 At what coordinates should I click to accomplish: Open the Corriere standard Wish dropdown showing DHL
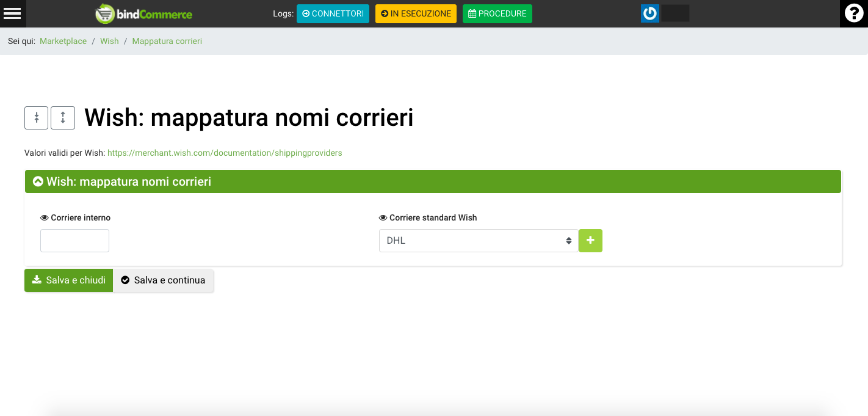click(x=478, y=241)
